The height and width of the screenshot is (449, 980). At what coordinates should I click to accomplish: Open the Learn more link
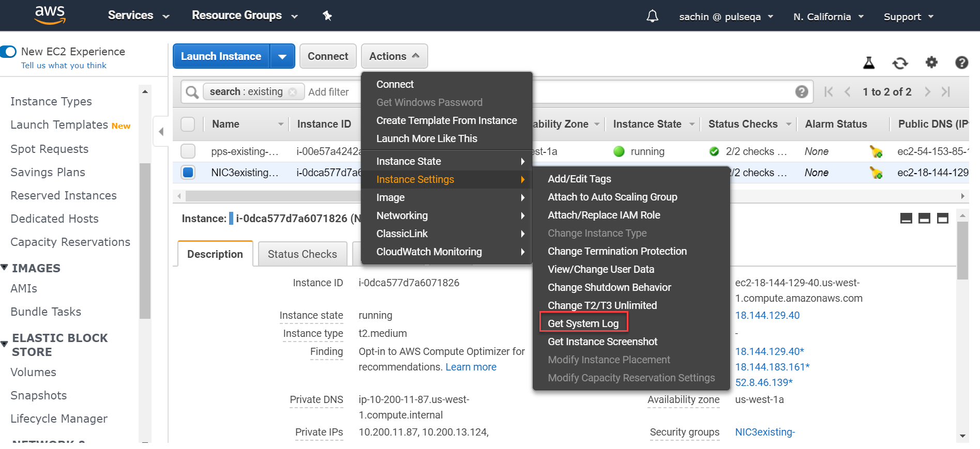click(x=471, y=367)
